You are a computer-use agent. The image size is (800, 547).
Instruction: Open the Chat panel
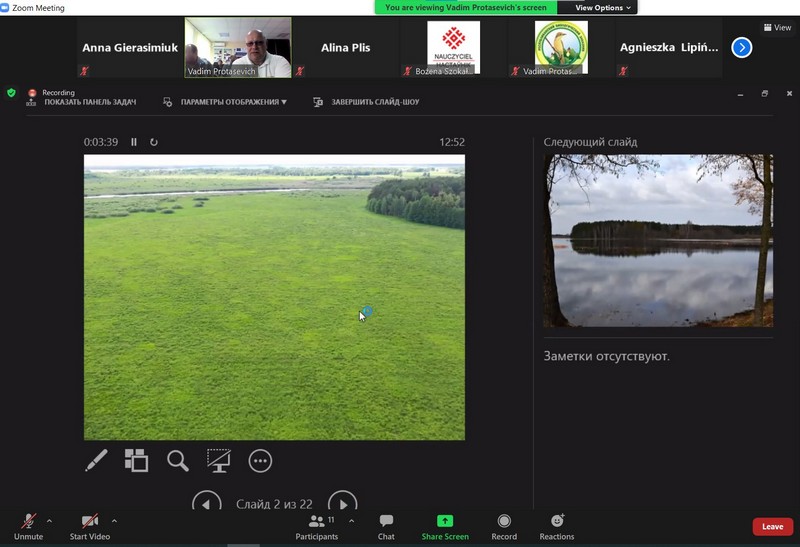click(386, 526)
